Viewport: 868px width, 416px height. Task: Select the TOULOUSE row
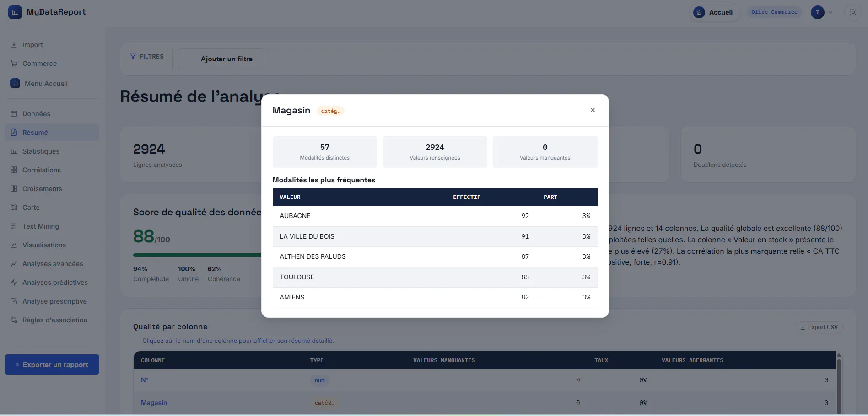coord(435,277)
